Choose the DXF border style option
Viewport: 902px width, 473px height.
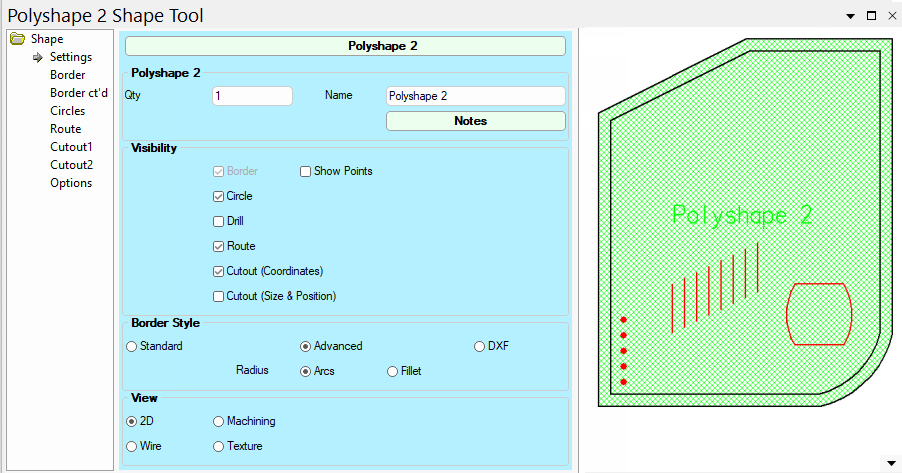480,346
